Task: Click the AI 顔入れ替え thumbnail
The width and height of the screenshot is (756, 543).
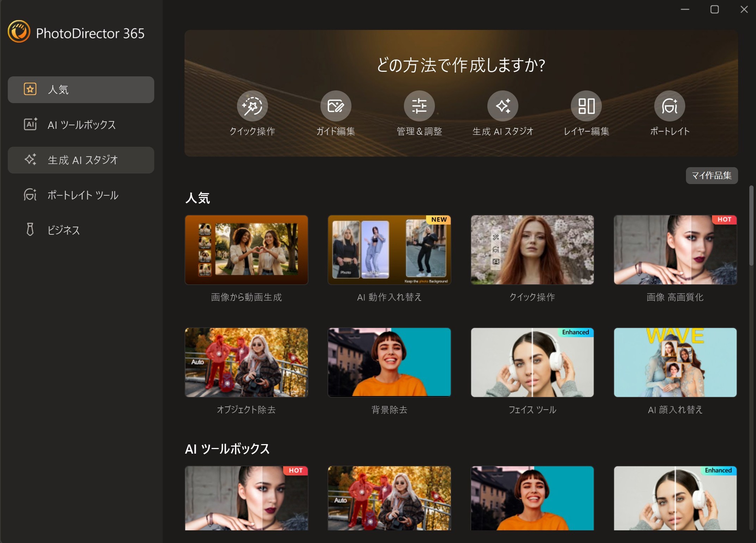Action: tap(675, 362)
